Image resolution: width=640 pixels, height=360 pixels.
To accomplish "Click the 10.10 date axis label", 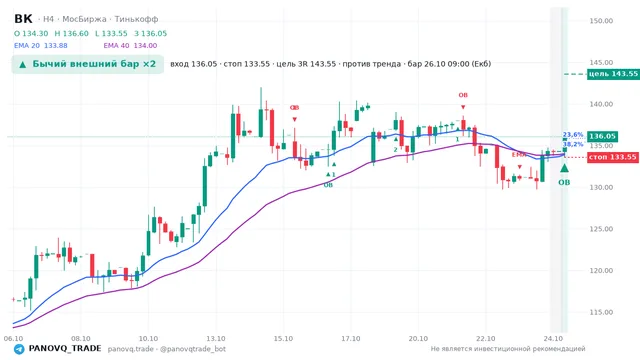I will coord(148,339).
